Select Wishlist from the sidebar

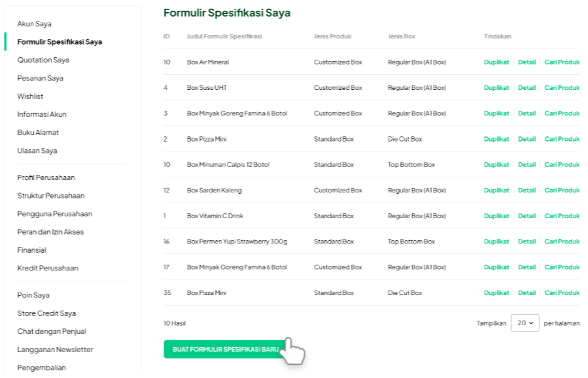(x=30, y=96)
